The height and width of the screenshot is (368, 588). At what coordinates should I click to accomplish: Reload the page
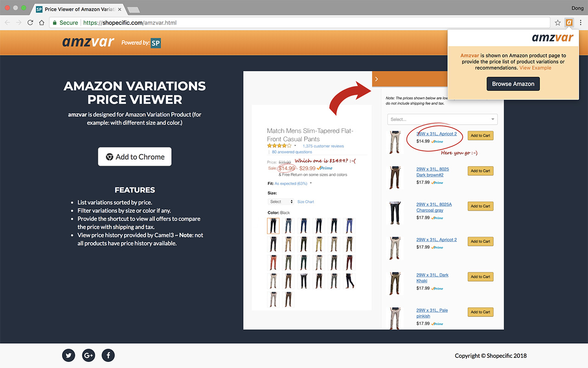click(30, 23)
